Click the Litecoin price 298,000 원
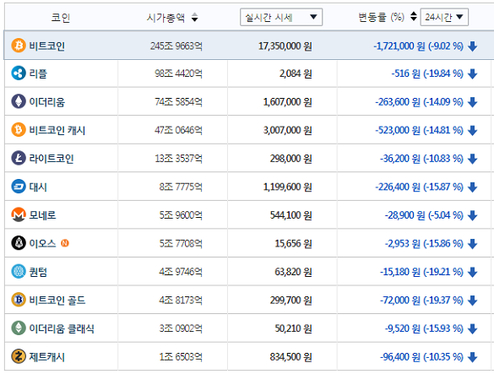 [291, 159]
